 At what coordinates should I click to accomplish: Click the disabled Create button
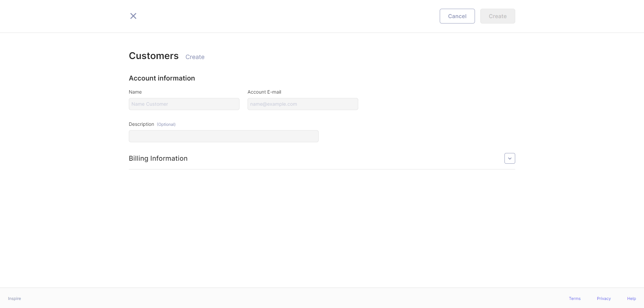click(x=497, y=16)
